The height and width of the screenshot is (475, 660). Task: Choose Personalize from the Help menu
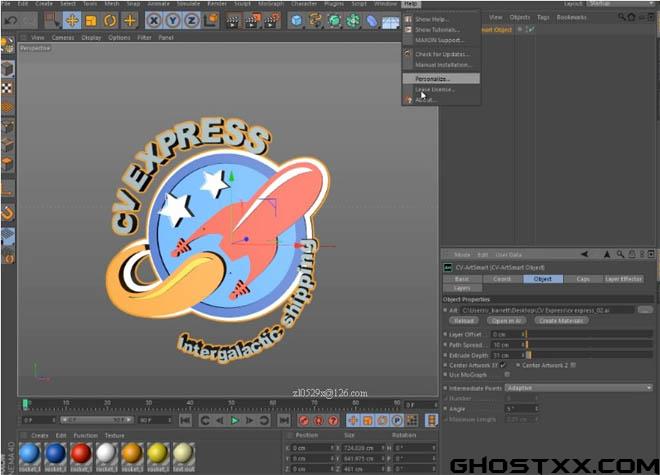[x=441, y=79]
